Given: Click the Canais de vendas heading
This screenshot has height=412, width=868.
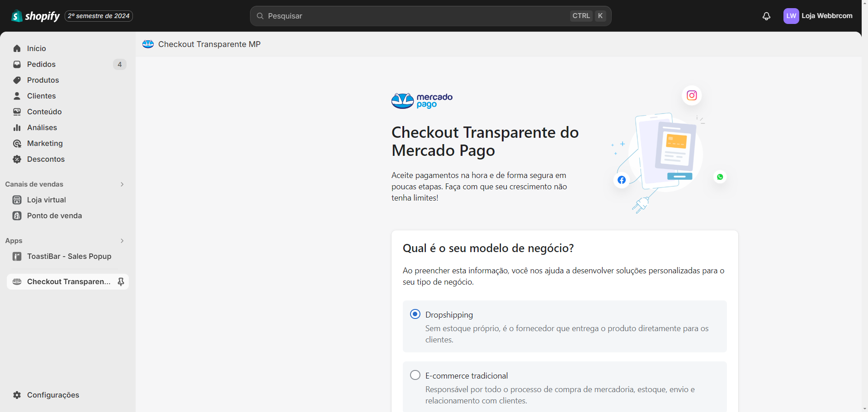Looking at the screenshot, I should [x=34, y=184].
